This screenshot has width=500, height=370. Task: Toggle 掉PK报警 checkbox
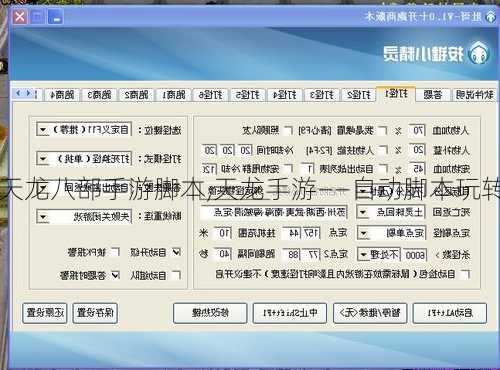[x=115, y=252]
